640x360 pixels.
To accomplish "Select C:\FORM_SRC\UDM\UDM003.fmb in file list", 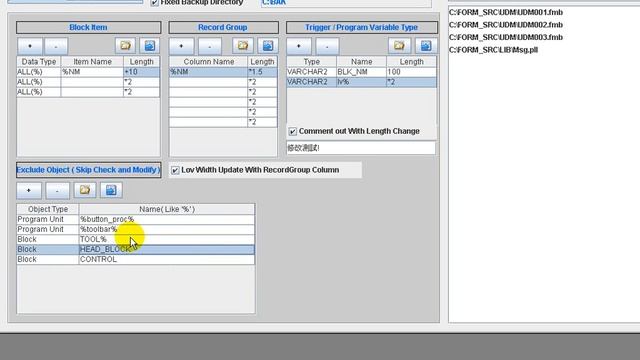I will pyautogui.click(x=506, y=38).
